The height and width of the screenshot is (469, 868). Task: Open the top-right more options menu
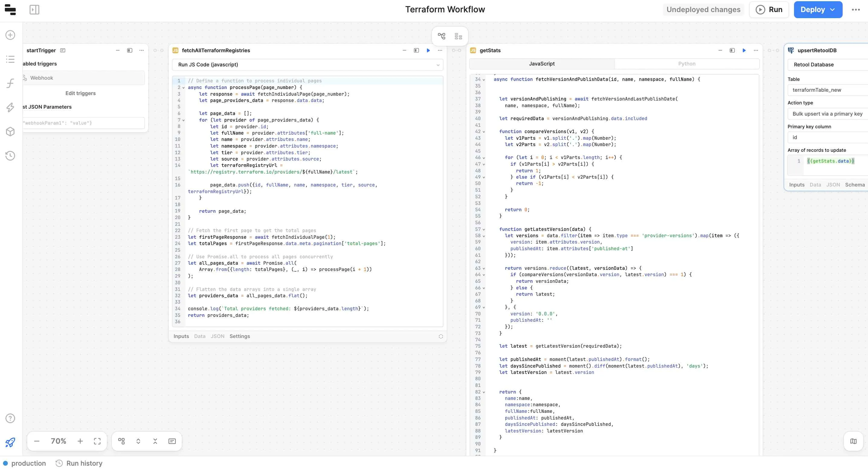point(856,10)
